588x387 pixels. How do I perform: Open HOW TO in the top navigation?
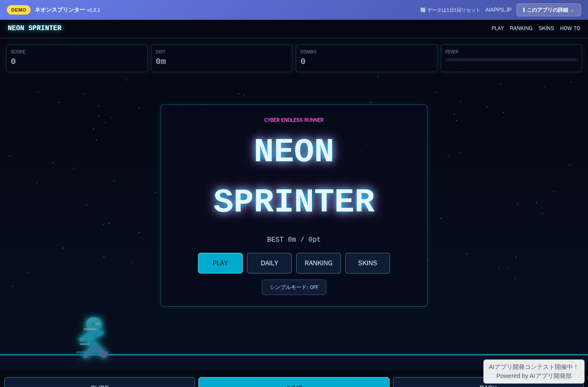click(x=570, y=28)
